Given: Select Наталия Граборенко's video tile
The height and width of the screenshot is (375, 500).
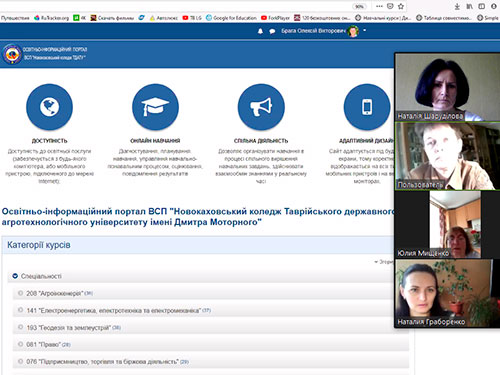Looking at the screenshot, I should (448, 293).
